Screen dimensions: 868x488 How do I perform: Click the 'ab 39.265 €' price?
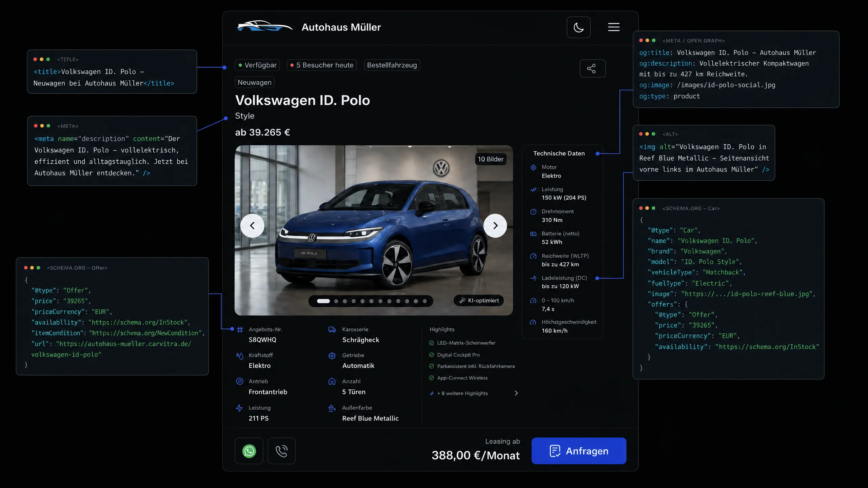tap(263, 132)
